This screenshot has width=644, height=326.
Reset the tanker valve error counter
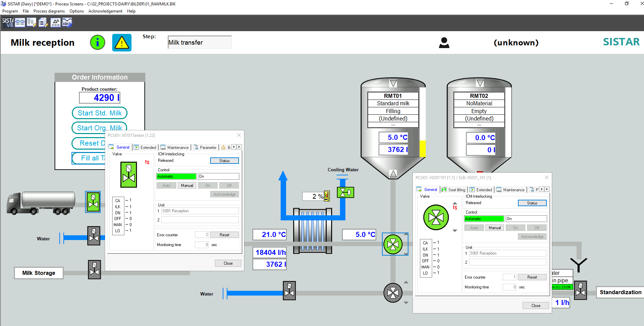pyautogui.click(x=224, y=235)
